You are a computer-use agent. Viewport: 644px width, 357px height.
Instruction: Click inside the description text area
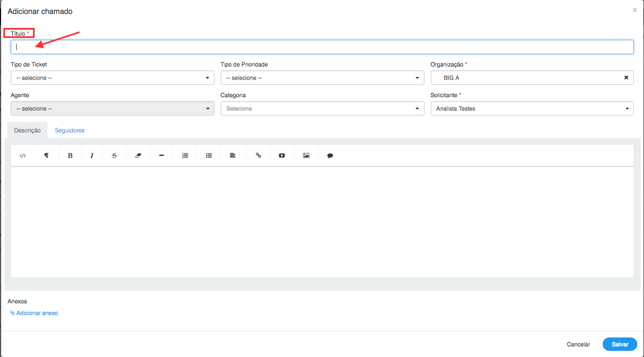tap(322, 221)
